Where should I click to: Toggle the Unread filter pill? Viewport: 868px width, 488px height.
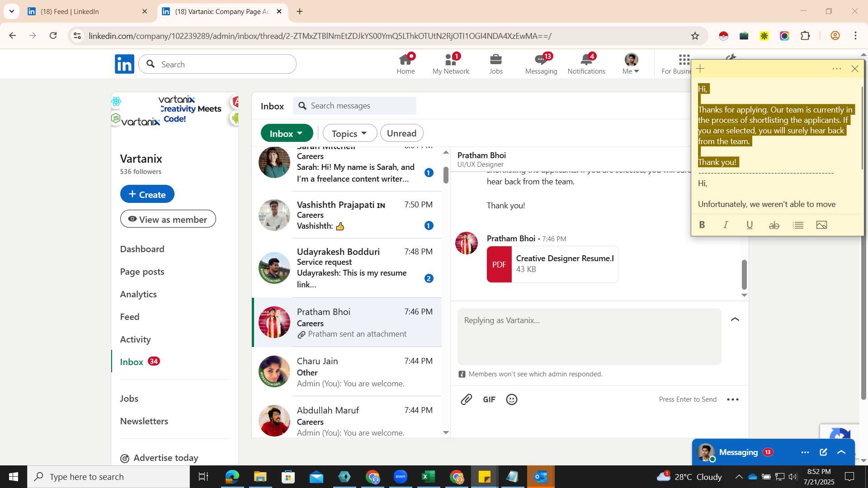coord(401,133)
